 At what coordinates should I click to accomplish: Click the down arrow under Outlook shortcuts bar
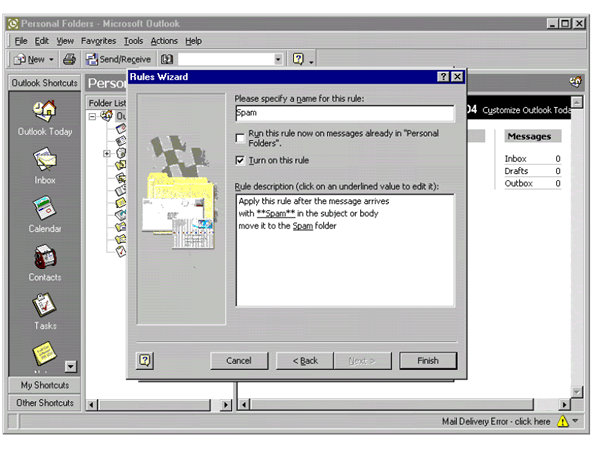tap(71, 366)
